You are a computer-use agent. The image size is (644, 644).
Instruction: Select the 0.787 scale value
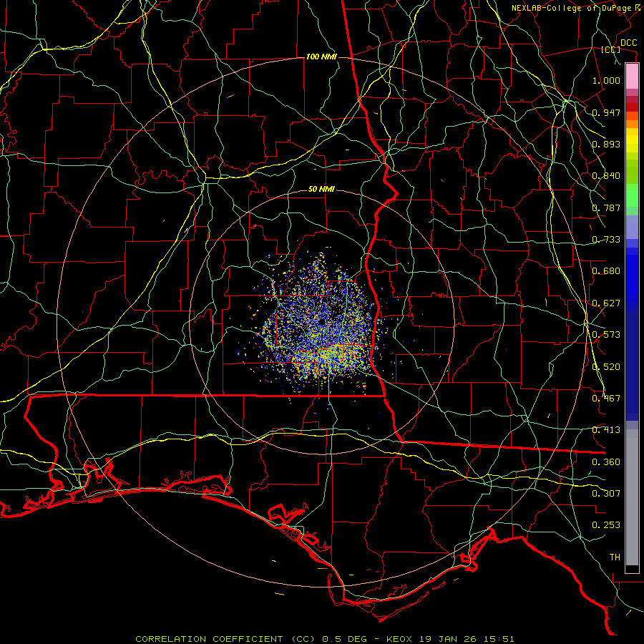coord(606,208)
